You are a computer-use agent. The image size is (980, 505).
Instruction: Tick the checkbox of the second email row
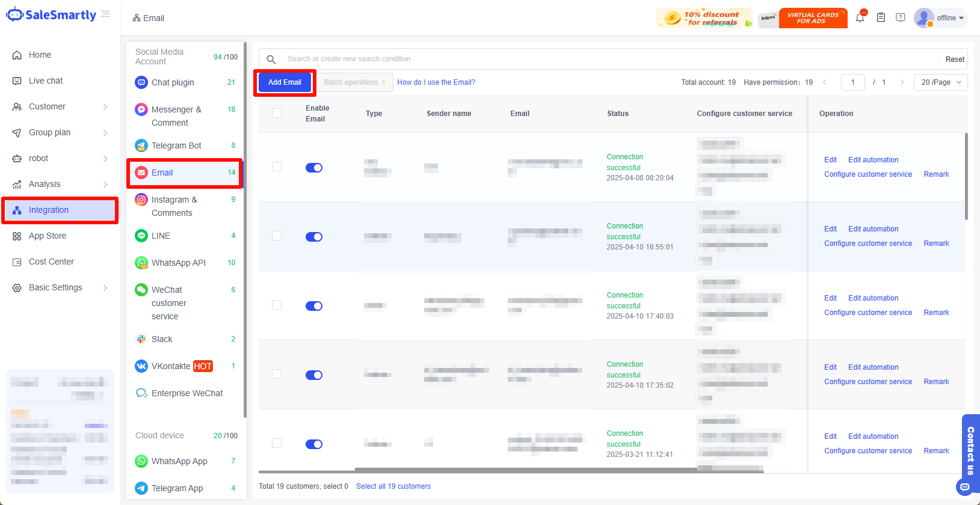click(x=277, y=236)
